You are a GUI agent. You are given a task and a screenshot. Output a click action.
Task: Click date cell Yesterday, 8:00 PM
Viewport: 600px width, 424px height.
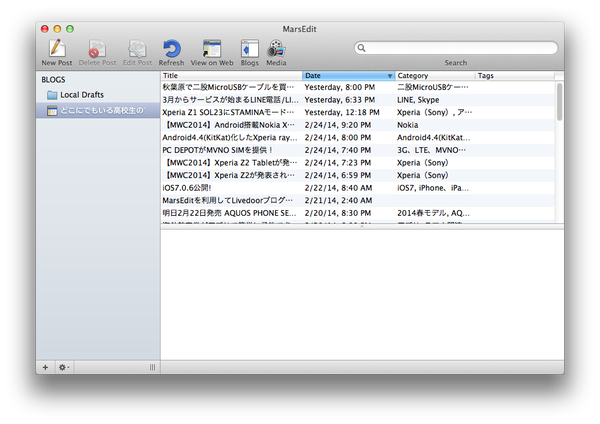click(x=339, y=87)
